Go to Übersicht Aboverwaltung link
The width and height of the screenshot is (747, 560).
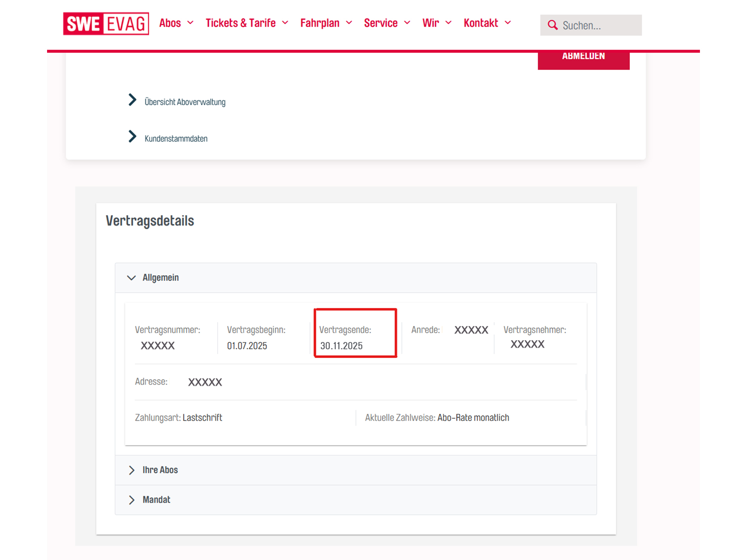pyautogui.click(x=185, y=102)
